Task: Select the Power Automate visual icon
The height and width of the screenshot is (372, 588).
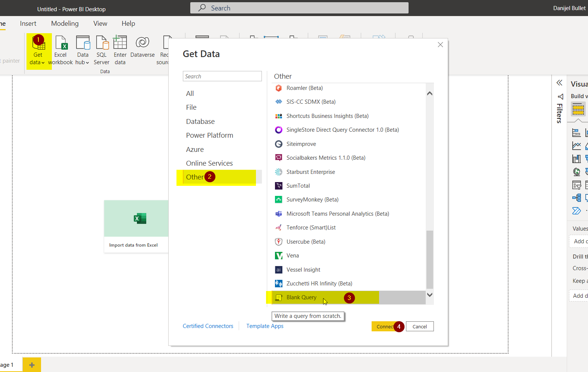Action: coord(576,211)
